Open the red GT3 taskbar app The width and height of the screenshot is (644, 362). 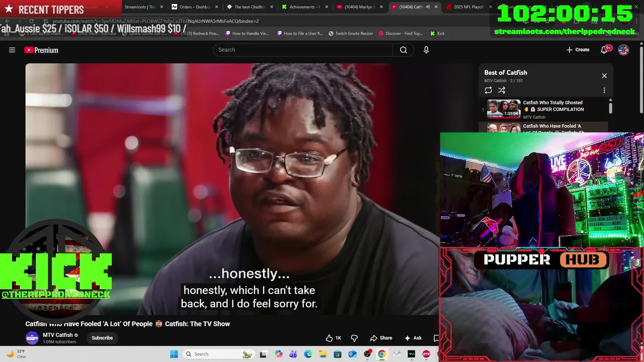point(426,354)
